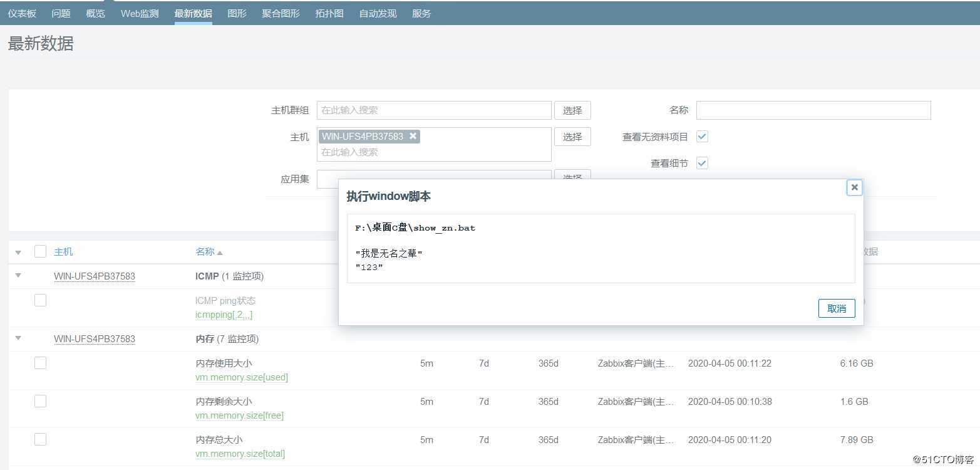This screenshot has width=980, height=470.
Task: Check the 内存总大小 row checkbox
Action: pos(40,439)
